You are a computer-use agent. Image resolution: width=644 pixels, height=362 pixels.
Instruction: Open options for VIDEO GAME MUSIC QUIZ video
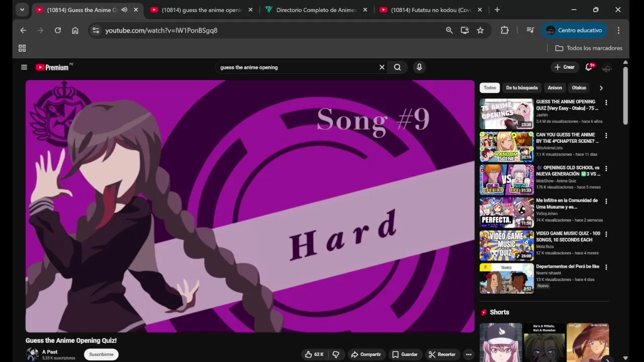(x=606, y=234)
